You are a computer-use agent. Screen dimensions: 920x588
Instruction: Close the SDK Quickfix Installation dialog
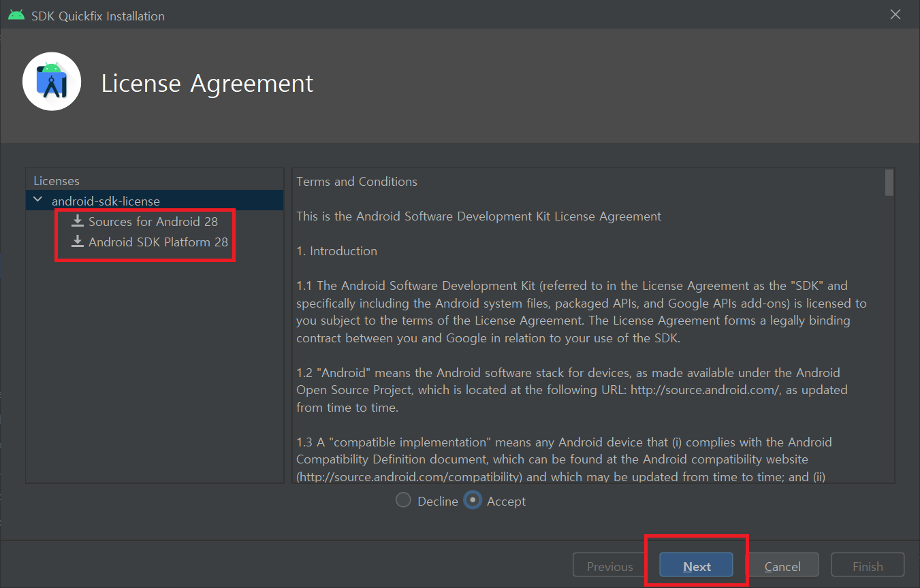coord(895,14)
